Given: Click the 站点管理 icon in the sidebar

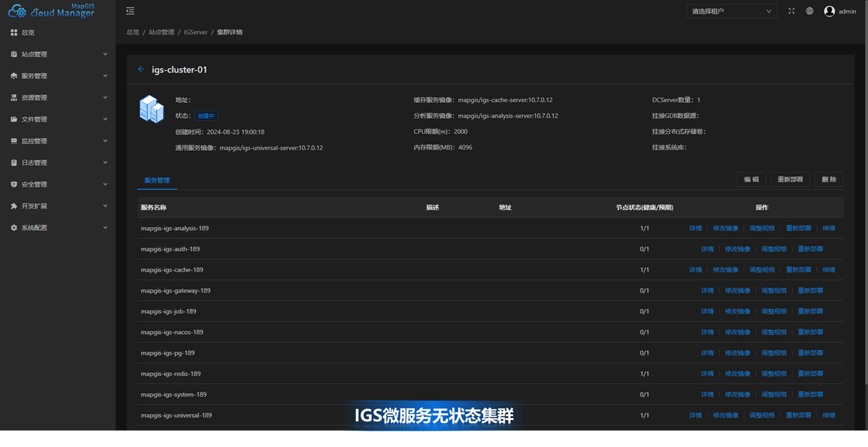Looking at the screenshot, I should tap(13, 54).
